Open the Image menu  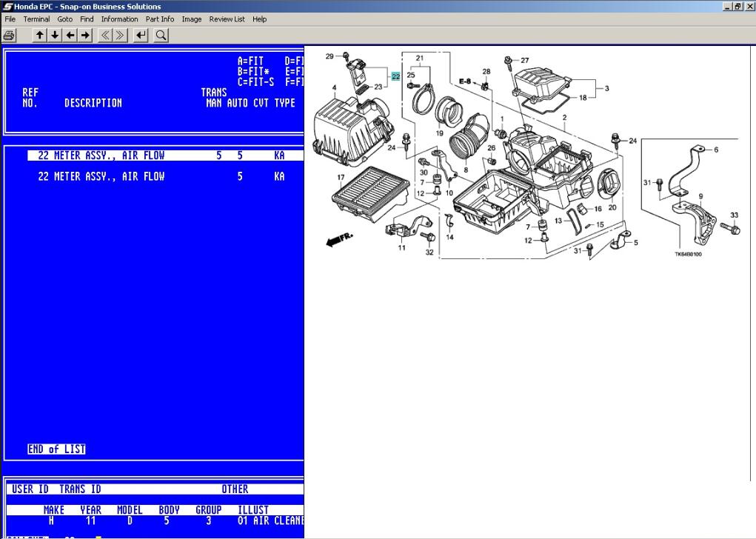(192, 19)
